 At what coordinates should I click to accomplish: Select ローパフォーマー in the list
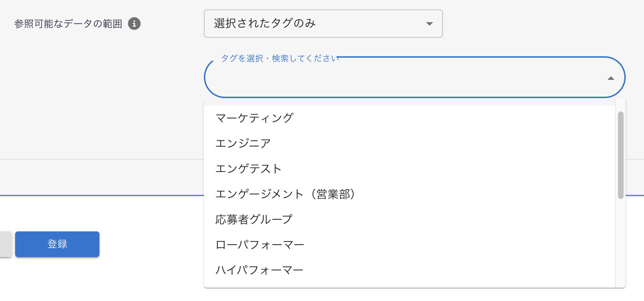tap(259, 244)
